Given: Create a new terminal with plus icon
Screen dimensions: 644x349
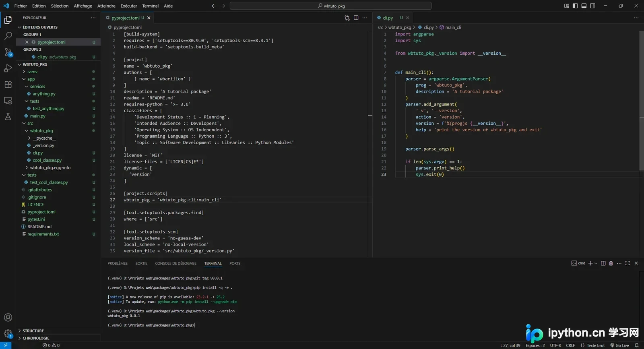Looking at the screenshot, I should pos(590,263).
